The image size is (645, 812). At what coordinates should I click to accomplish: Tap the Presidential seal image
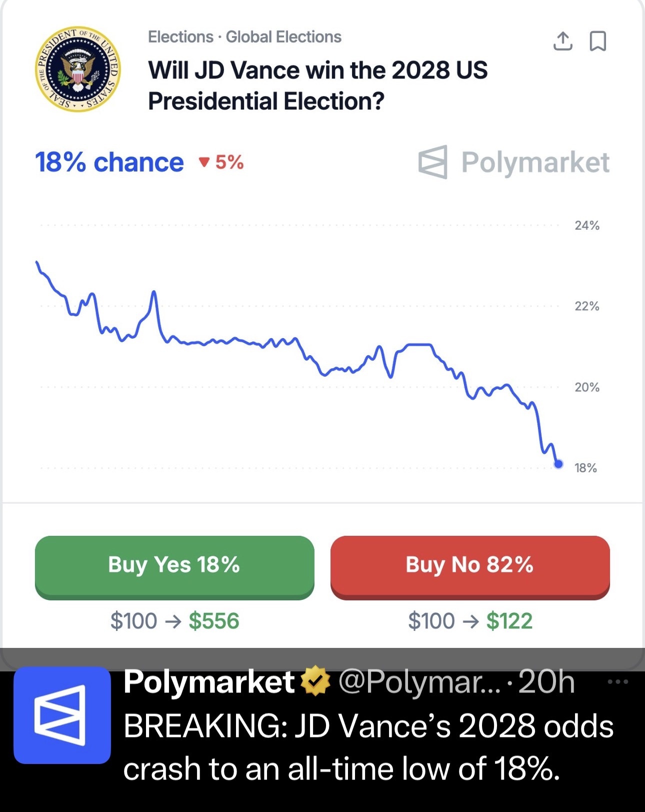click(78, 69)
